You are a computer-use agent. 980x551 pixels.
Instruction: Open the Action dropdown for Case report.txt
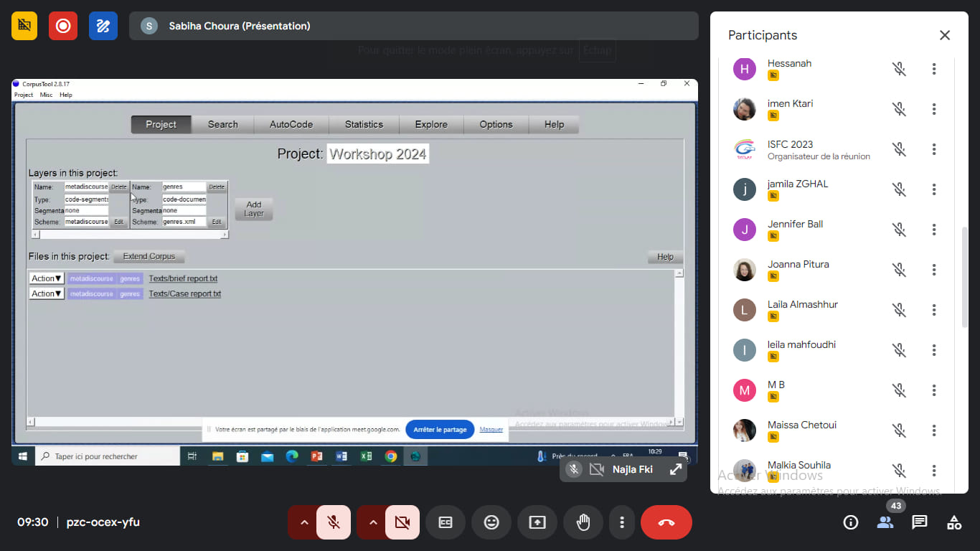pos(47,293)
